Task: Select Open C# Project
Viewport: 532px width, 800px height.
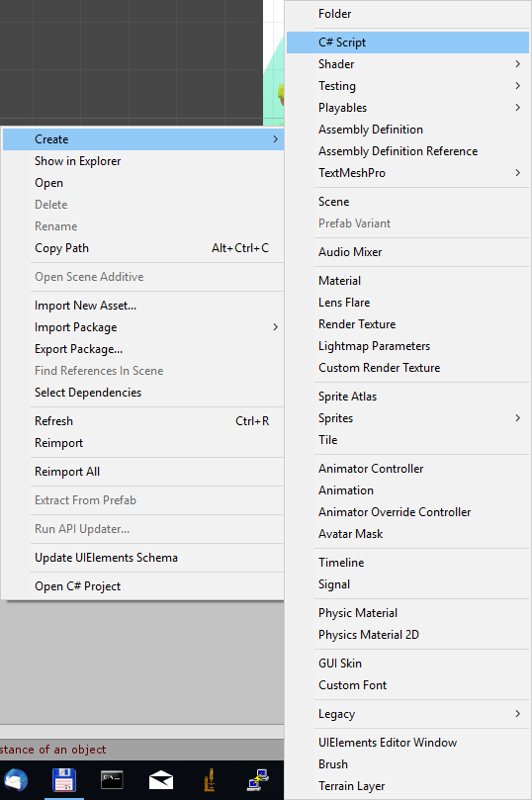Action: [x=143, y=586]
